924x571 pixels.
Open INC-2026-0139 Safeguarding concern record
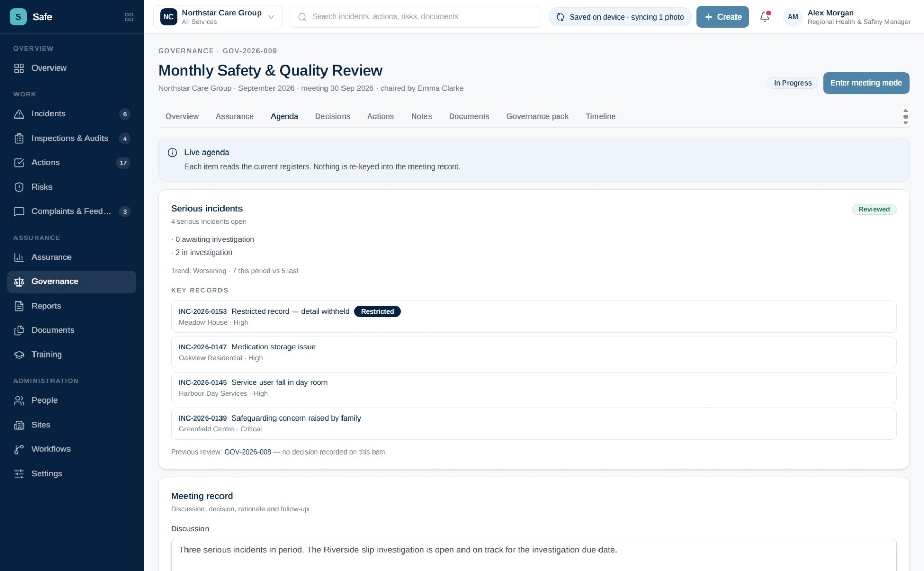(534, 423)
